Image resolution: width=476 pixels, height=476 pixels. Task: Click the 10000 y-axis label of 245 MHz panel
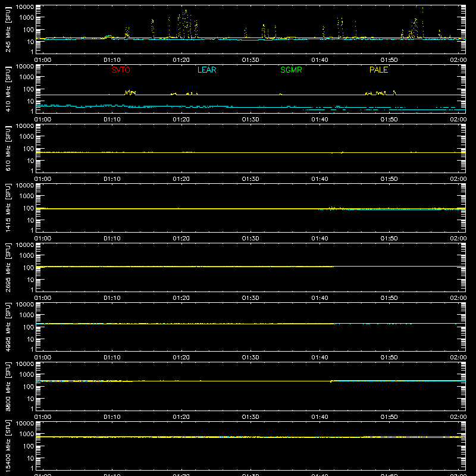pos(25,7)
